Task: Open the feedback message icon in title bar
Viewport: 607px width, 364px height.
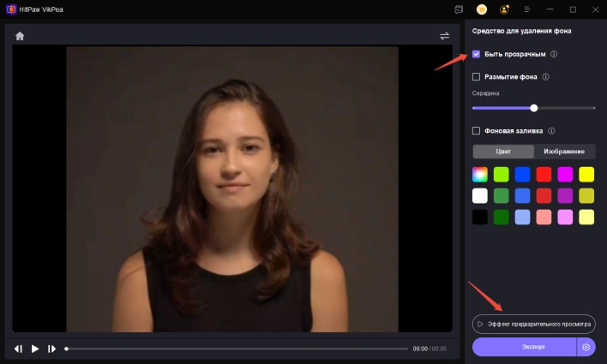Action: point(459,9)
